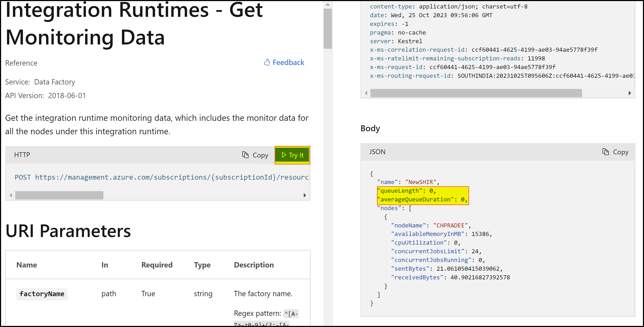The height and width of the screenshot is (327, 644).
Task: Click the "concurrentJobsRunning": 0 line
Action: point(438,260)
